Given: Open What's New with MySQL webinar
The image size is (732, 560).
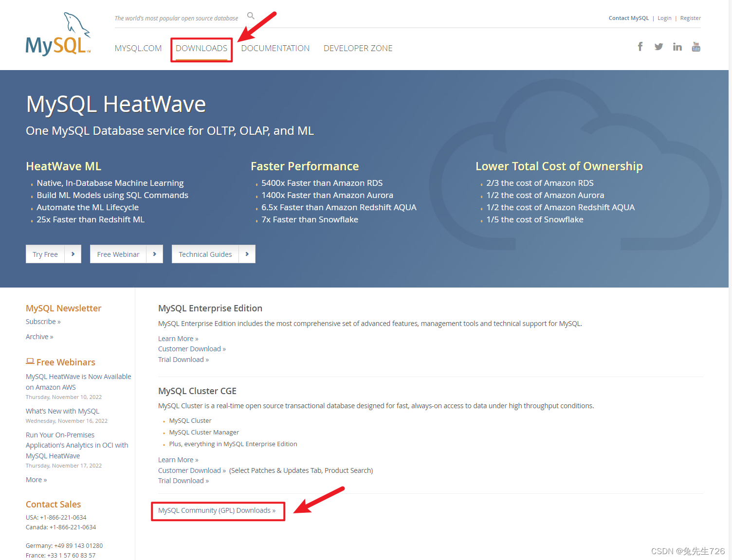Looking at the screenshot, I should (x=62, y=411).
